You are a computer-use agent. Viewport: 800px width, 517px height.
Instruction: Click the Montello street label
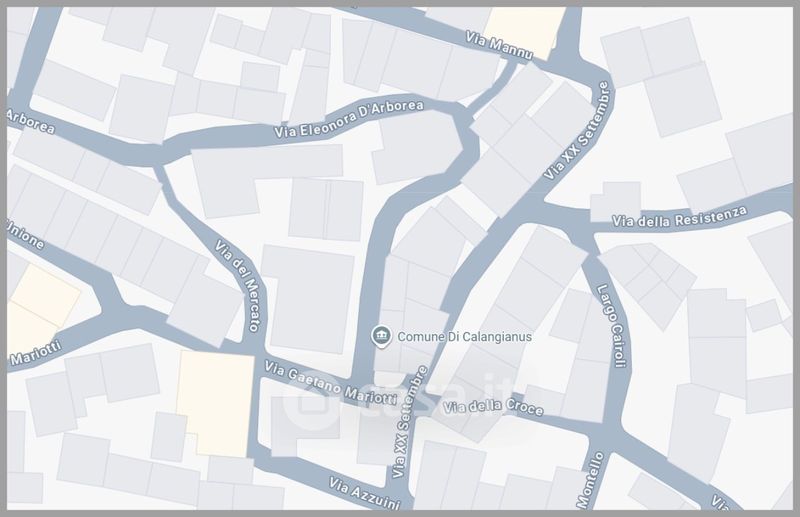592,480
